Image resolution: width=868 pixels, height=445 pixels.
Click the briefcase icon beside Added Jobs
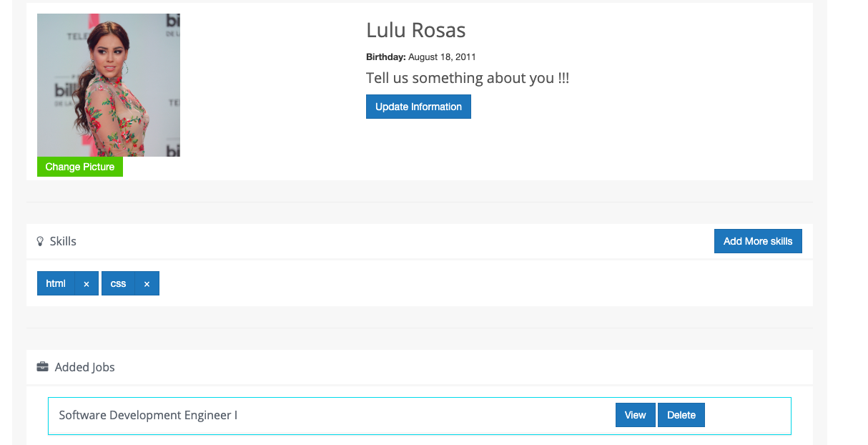42,367
